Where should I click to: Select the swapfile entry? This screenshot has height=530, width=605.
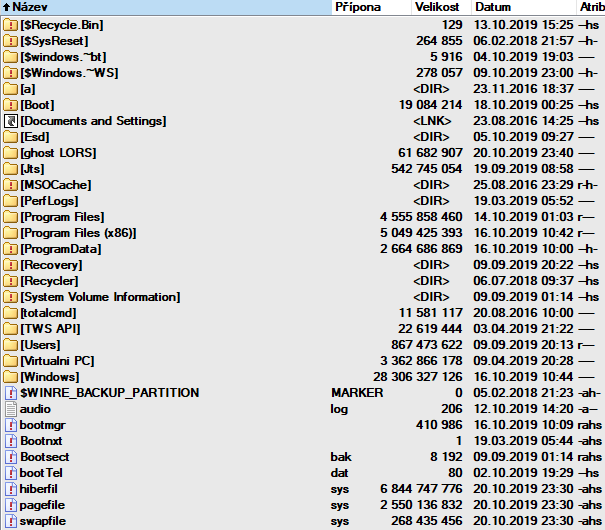[x=42, y=520]
